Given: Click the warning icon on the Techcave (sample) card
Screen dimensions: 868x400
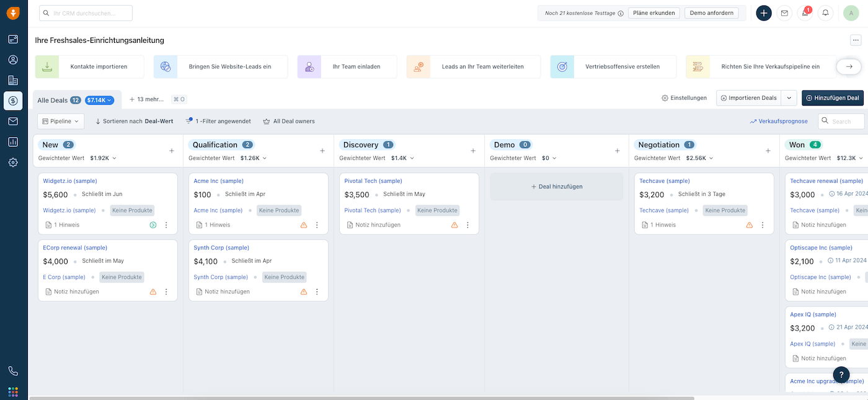Looking at the screenshot, I should point(750,225).
